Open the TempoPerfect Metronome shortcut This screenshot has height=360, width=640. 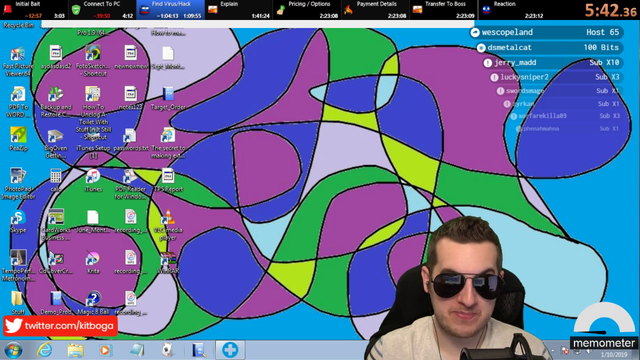(18, 265)
